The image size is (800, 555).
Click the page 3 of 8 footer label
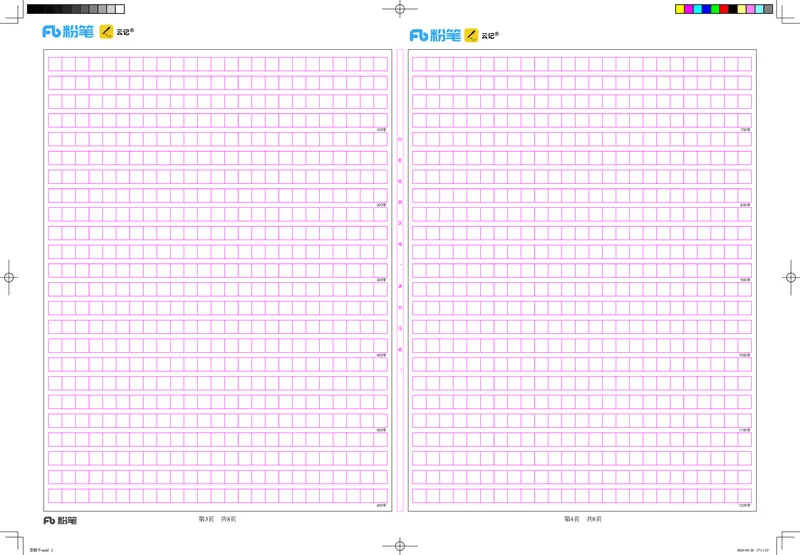[217, 519]
